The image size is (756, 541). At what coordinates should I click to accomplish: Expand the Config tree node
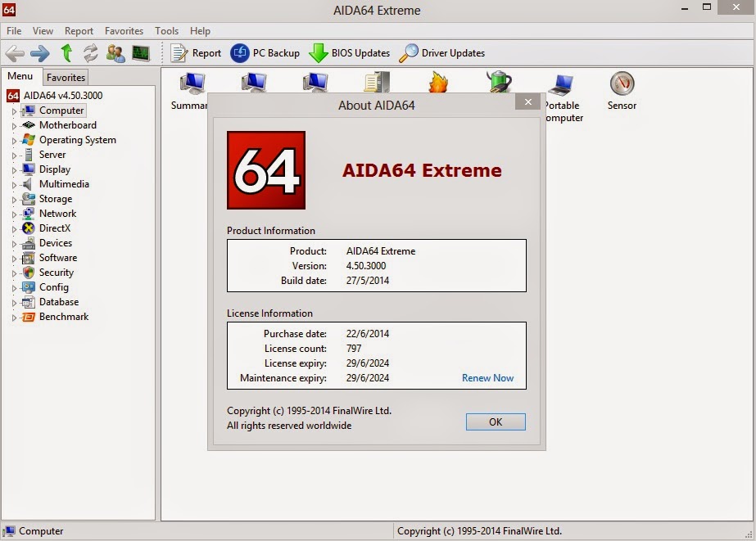pos(14,289)
